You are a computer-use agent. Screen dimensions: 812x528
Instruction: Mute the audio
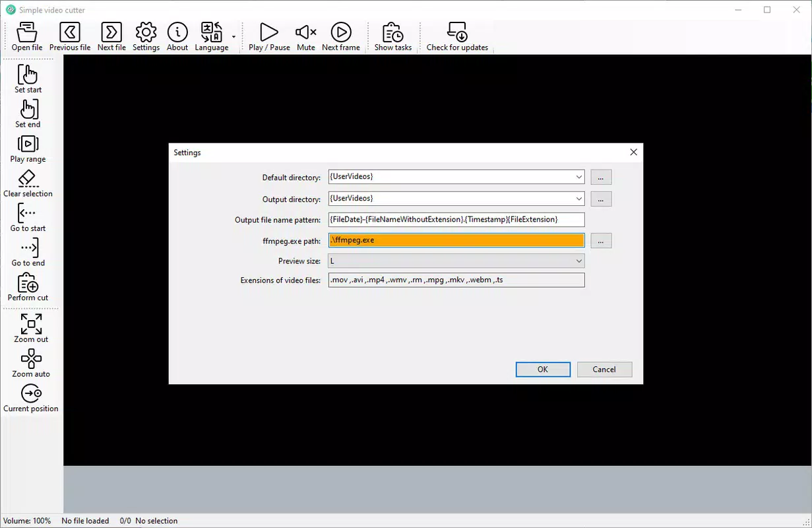pos(306,37)
